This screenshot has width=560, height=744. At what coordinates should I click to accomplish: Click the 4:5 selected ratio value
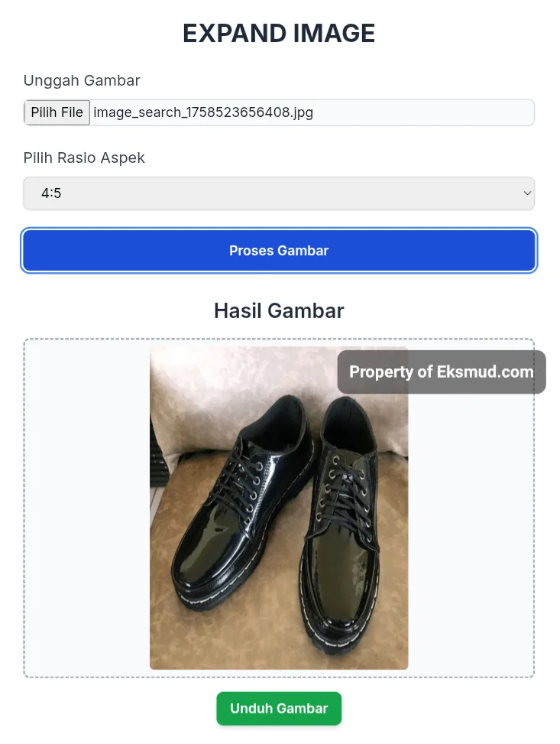pos(51,193)
